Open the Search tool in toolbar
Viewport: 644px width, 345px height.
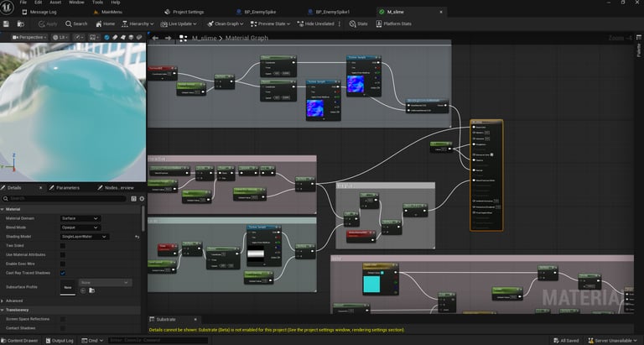pos(76,24)
